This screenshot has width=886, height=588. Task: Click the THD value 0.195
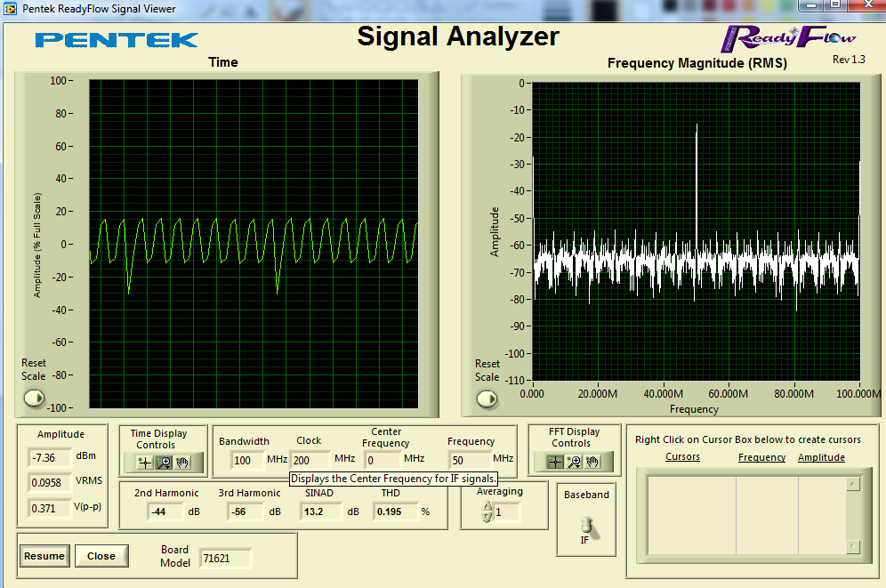click(x=395, y=511)
